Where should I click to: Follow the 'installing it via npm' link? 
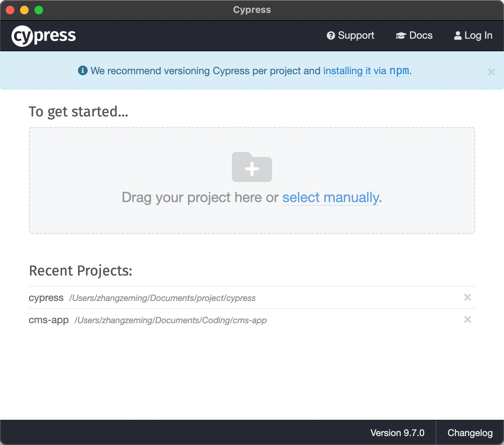pos(366,71)
